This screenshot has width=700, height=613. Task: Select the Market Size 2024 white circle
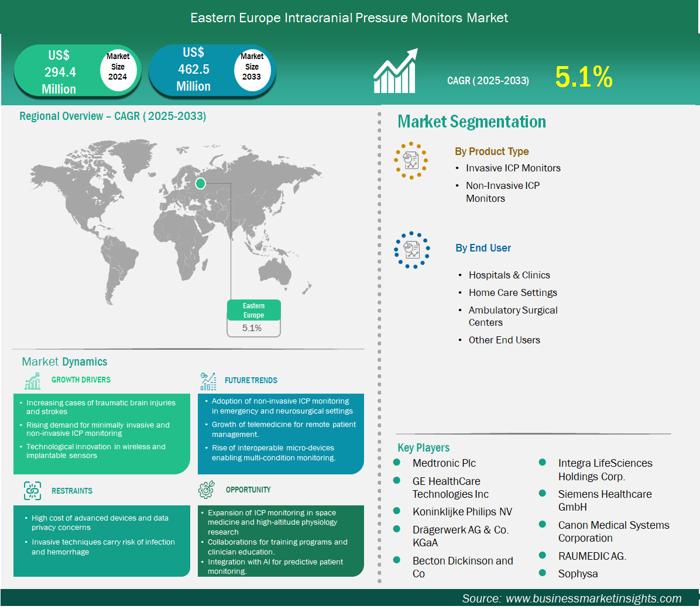tap(118, 67)
